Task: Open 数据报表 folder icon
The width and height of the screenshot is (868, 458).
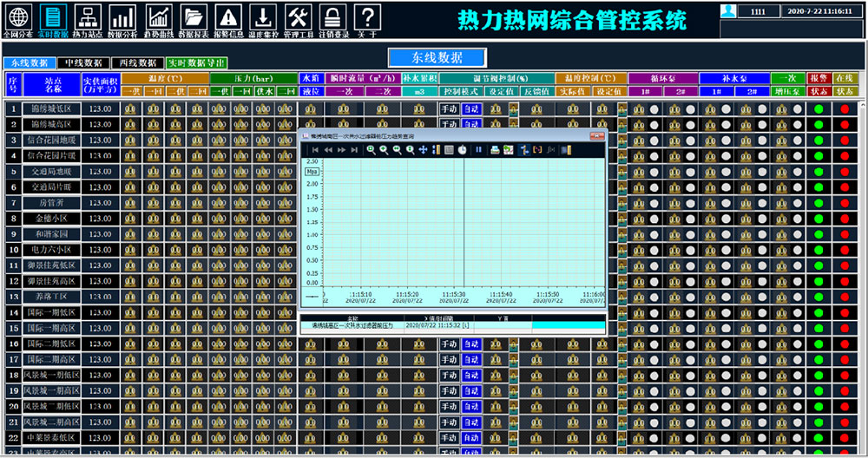Action: coord(194,17)
